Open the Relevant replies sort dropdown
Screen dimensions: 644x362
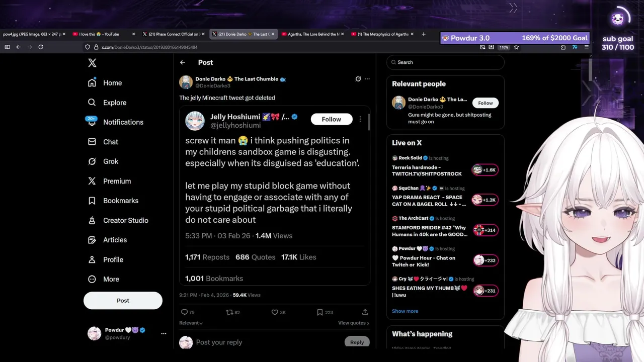191,323
